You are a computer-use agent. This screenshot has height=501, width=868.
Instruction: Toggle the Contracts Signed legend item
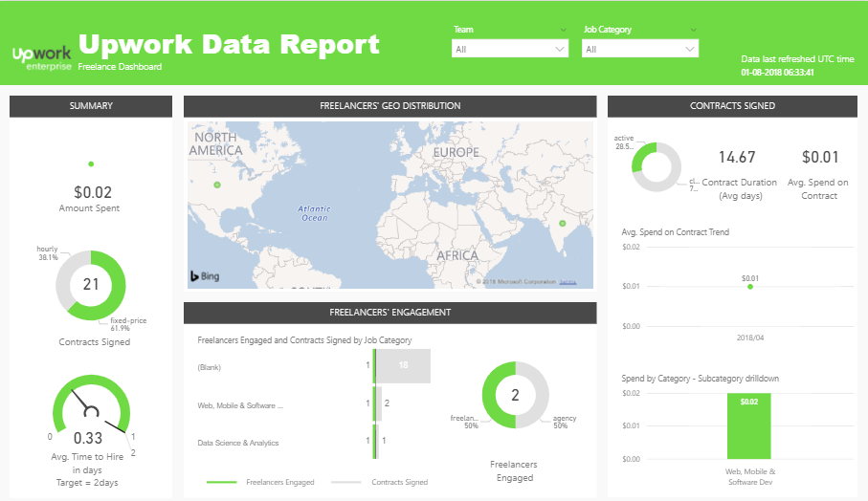pyautogui.click(x=379, y=482)
